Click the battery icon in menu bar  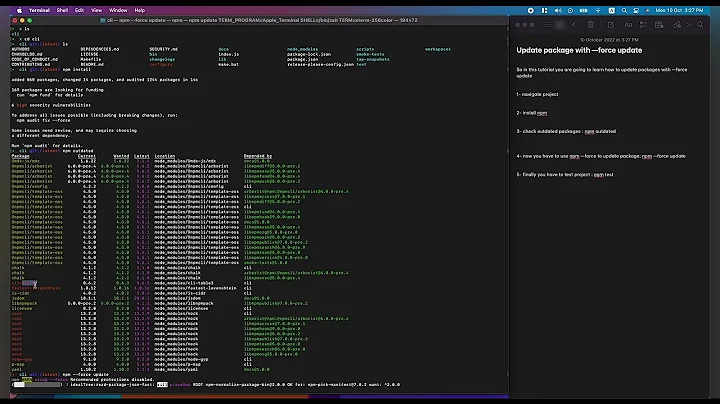tap(584, 10)
